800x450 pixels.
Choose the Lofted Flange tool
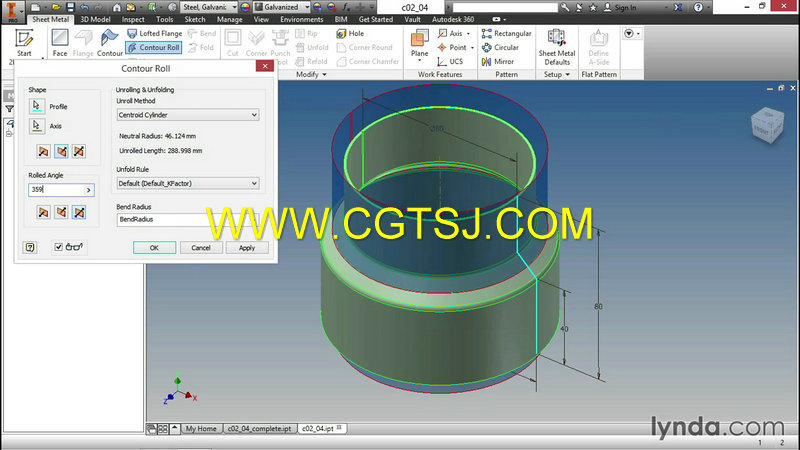click(x=155, y=33)
